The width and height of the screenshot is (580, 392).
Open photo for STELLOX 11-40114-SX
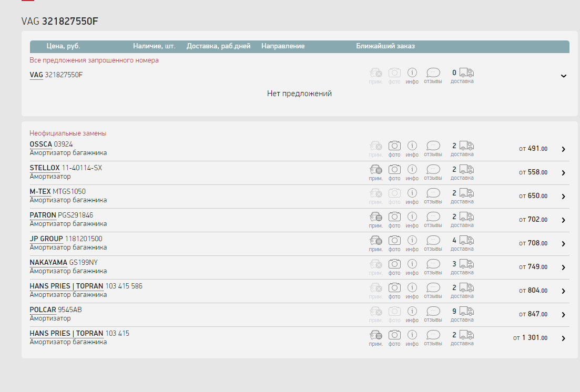(x=394, y=173)
